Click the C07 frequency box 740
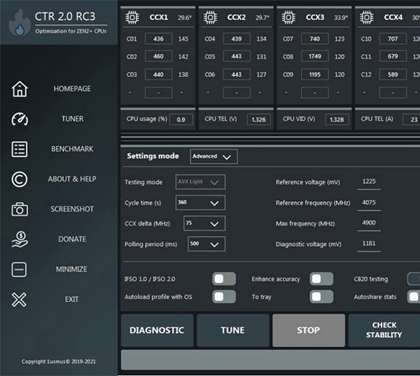420x376 pixels. point(315,39)
